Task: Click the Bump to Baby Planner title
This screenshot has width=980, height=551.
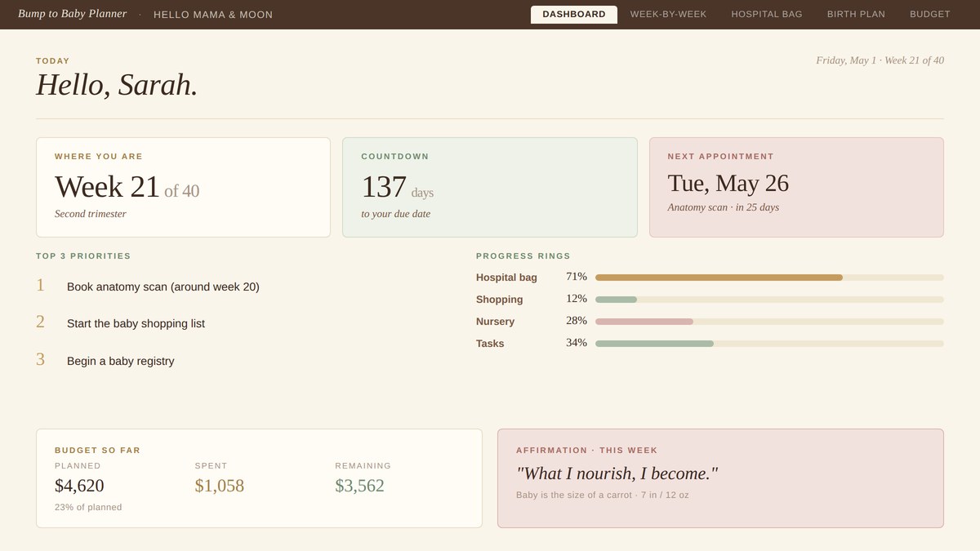Action: (73, 14)
